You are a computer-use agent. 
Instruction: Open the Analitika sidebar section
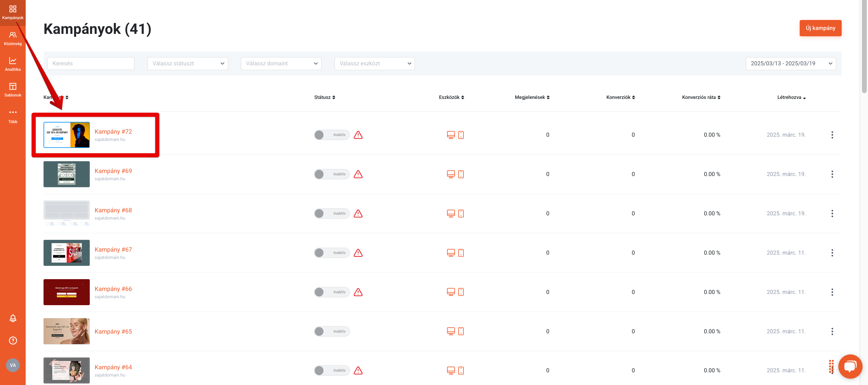13,64
